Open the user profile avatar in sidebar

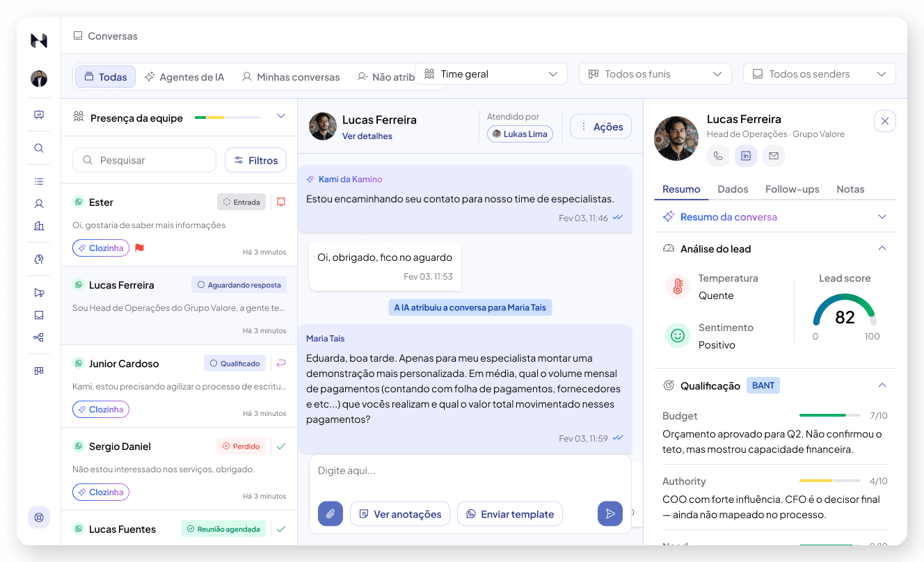coord(39,79)
